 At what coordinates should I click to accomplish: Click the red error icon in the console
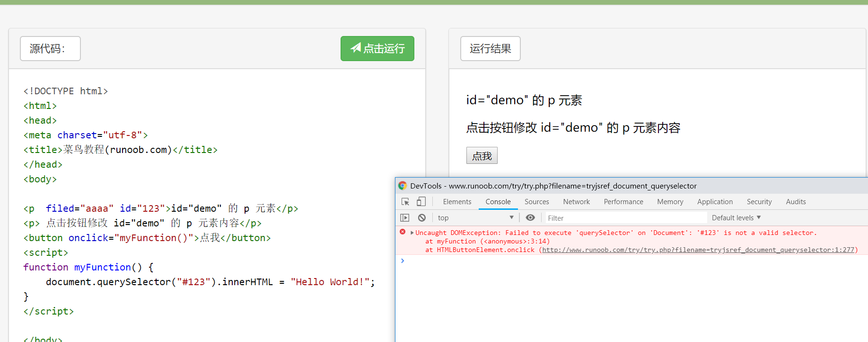coord(403,232)
